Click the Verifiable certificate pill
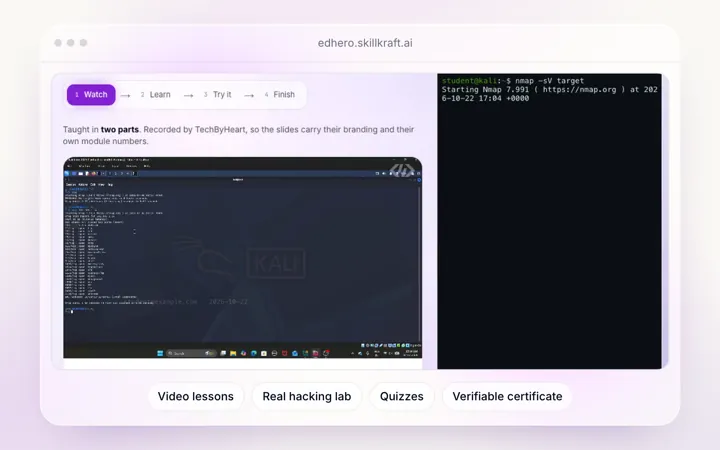The width and height of the screenshot is (720, 450). tap(507, 396)
